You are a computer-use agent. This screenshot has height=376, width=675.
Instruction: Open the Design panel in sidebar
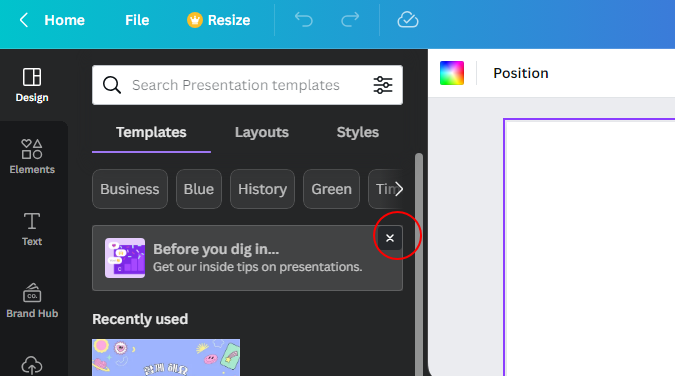coord(32,85)
